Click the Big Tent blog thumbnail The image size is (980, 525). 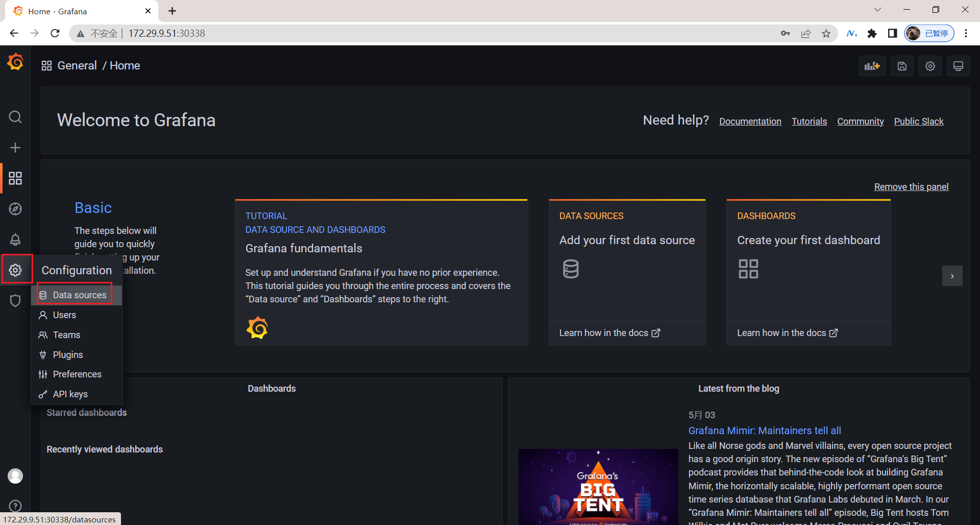598,487
